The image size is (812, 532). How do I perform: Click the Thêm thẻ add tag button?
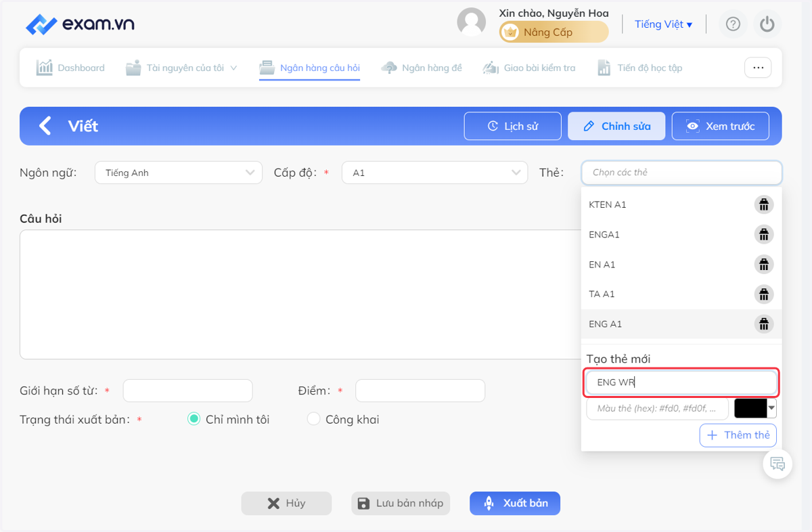pyautogui.click(x=738, y=435)
